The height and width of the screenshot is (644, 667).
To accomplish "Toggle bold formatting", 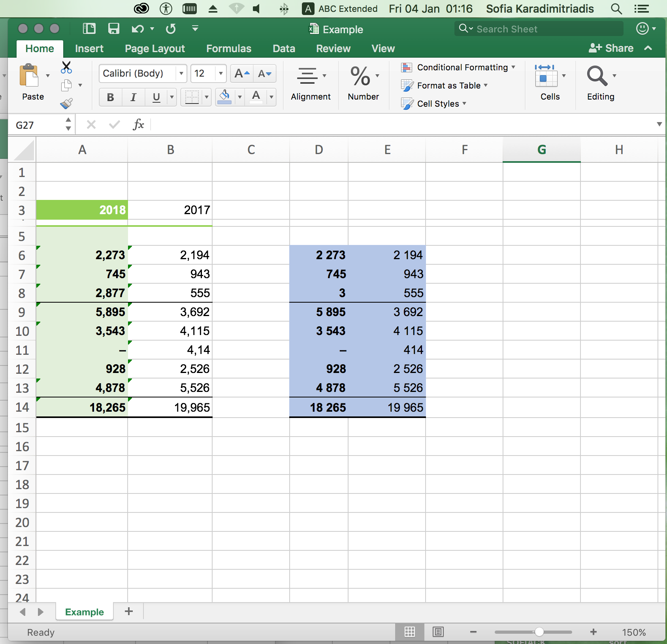I will 110,97.
